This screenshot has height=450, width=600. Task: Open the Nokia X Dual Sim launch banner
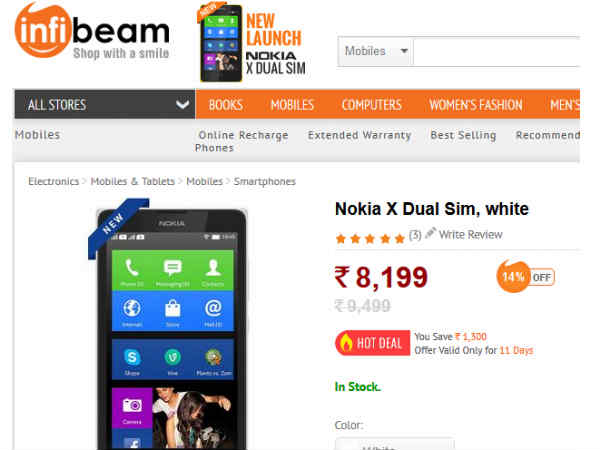253,42
